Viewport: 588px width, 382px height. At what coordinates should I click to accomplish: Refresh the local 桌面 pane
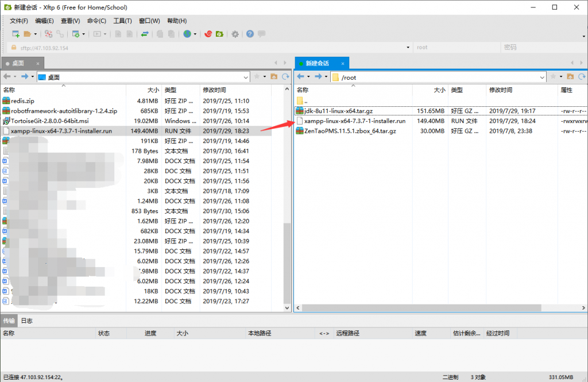coord(286,76)
